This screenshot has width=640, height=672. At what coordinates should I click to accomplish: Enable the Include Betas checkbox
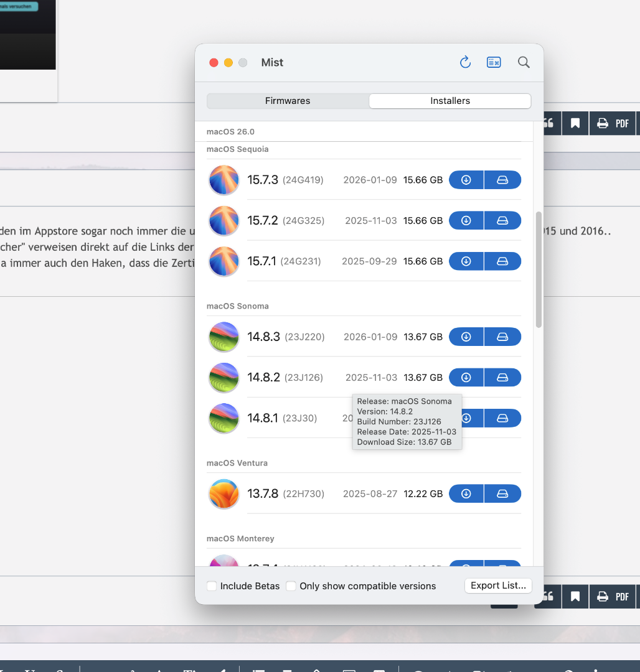point(212,586)
